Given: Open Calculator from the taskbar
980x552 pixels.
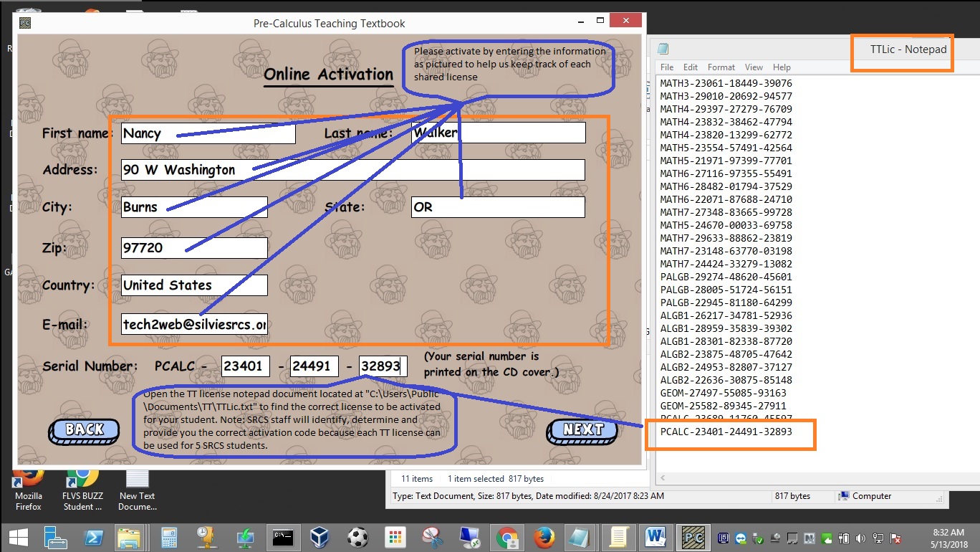Looking at the screenshot, I should 169,536.
